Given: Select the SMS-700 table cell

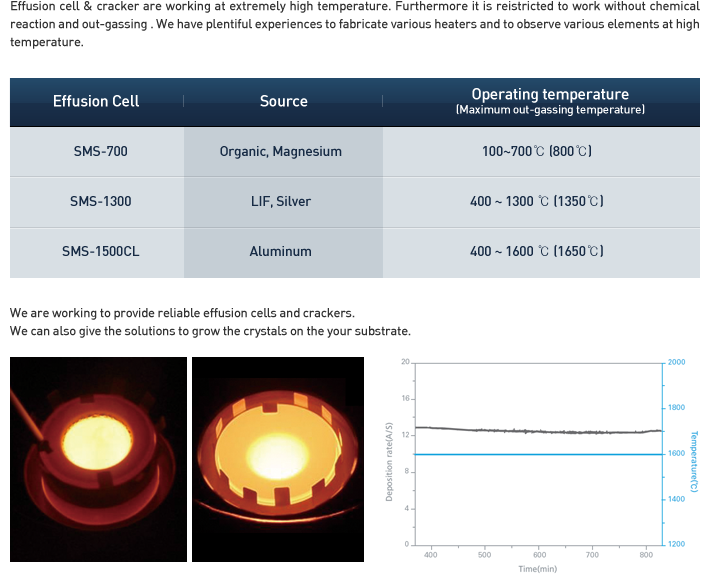Looking at the screenshot, I should [97, 151].
